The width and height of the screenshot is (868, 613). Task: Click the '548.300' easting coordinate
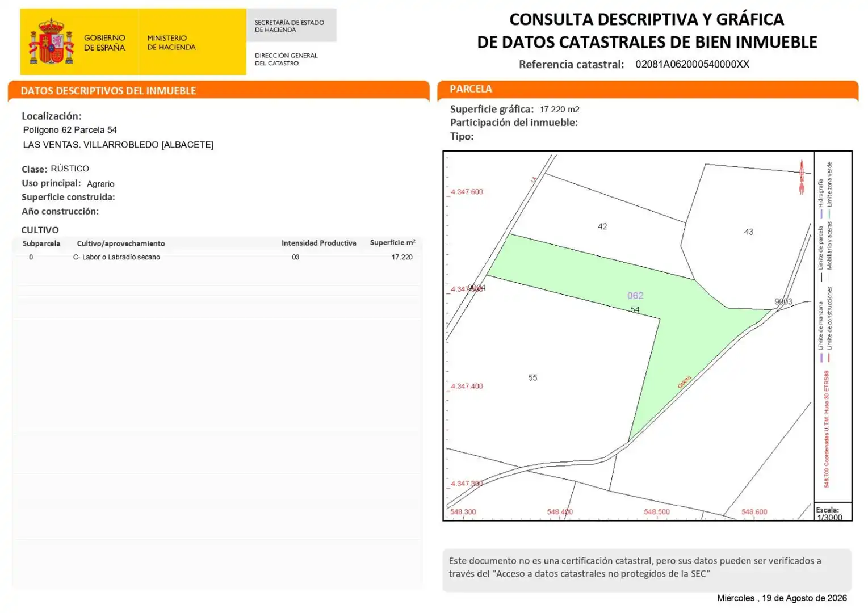point(463,512)
